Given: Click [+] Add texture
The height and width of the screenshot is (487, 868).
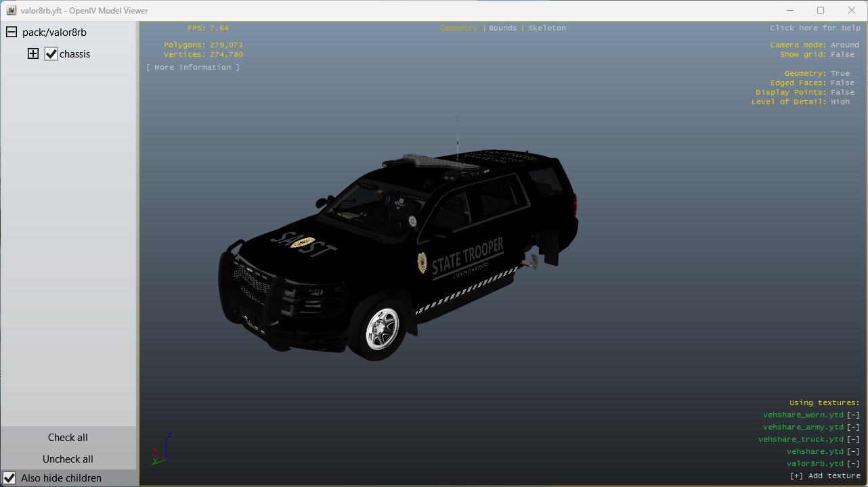Looking at the screenshot, I should pos(825,476).
